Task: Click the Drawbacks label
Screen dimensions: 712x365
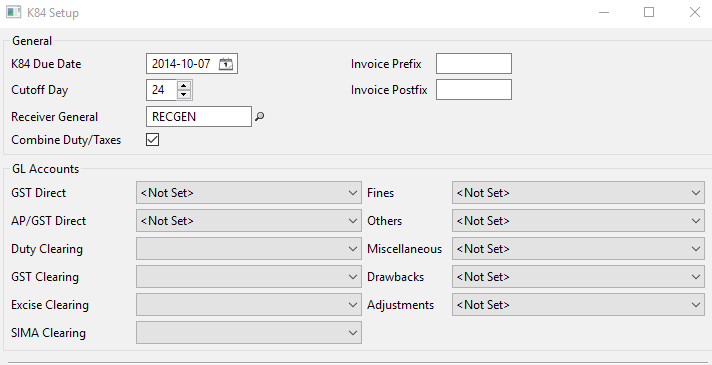Action: (396, 277)
